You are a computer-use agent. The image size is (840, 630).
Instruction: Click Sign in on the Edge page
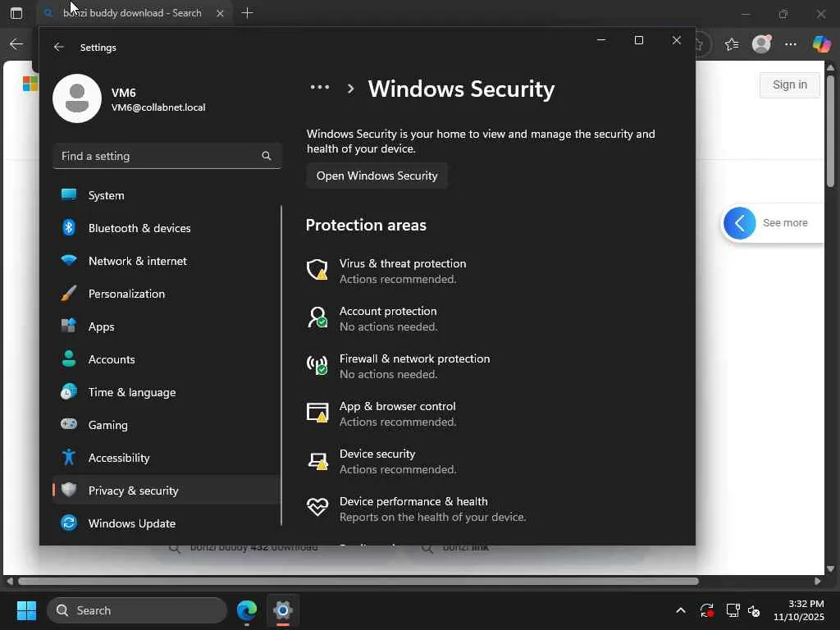point(790,84)
